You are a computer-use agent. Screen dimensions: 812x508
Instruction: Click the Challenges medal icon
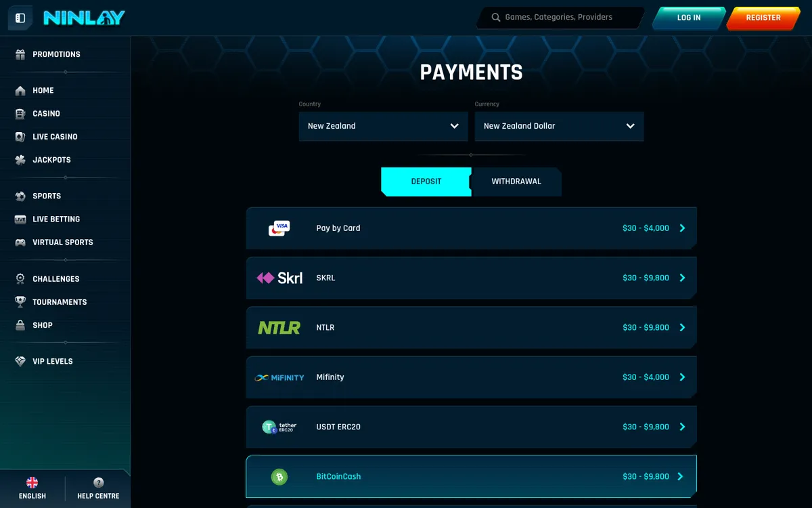pyautogui.click(x=20, y=279)
